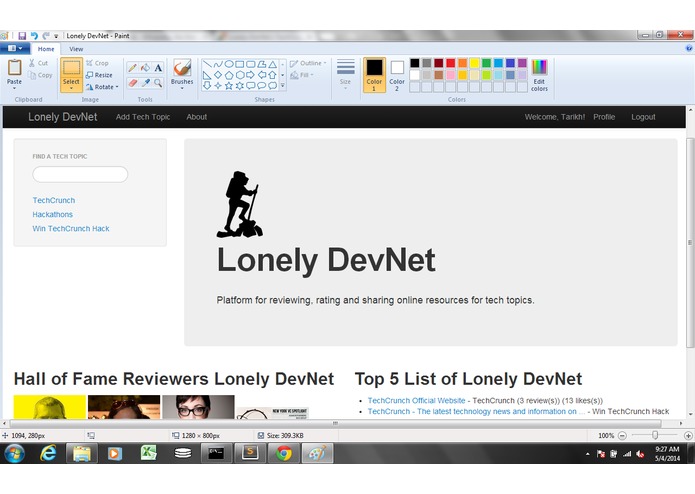Open Edit colors dialog
The image size is (695, 494).
tap(539, 75)
